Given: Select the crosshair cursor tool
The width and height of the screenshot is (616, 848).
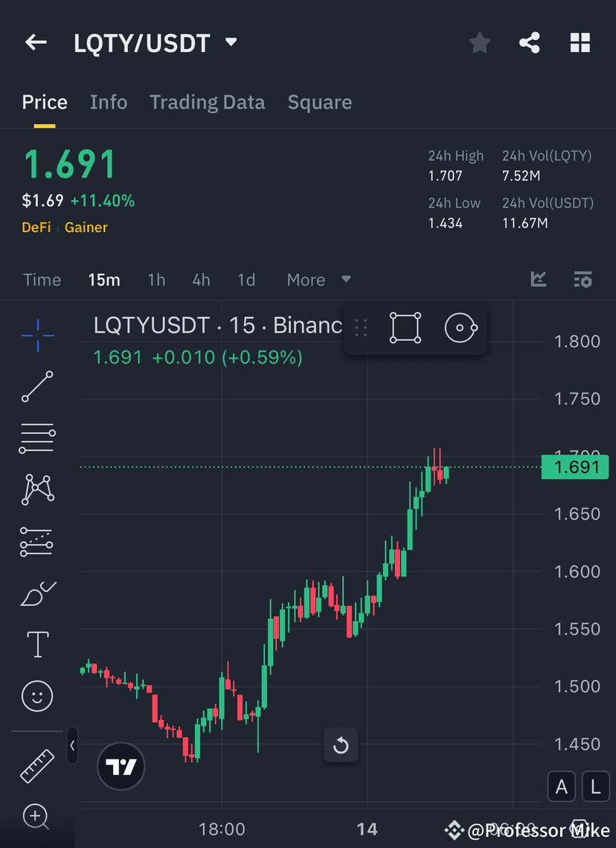Looking at the screenshot, I should point(37,336).
